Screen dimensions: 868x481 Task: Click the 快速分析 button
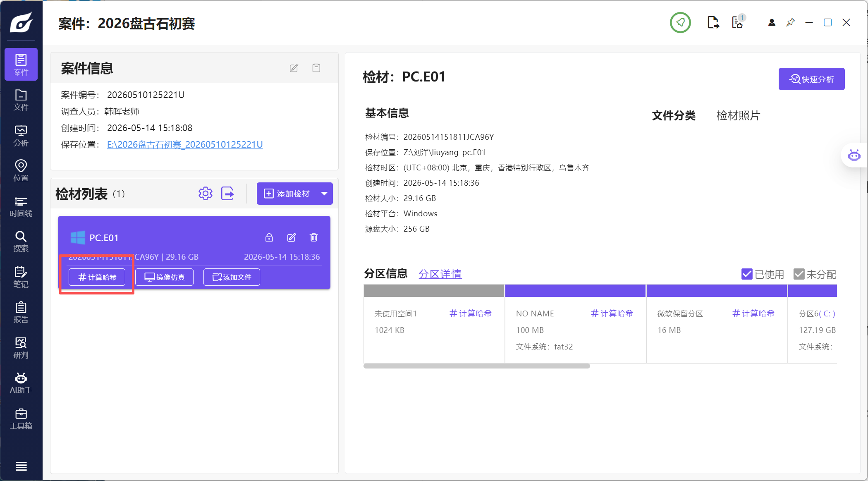click(811, 79)
